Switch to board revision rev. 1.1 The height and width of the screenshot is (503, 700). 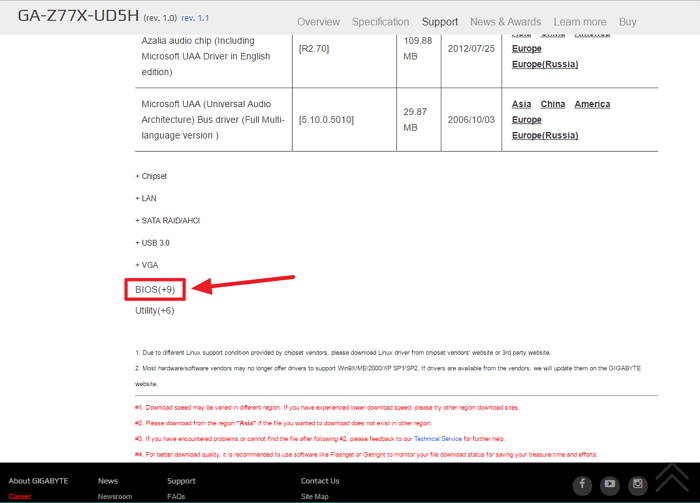click(195, 18)
